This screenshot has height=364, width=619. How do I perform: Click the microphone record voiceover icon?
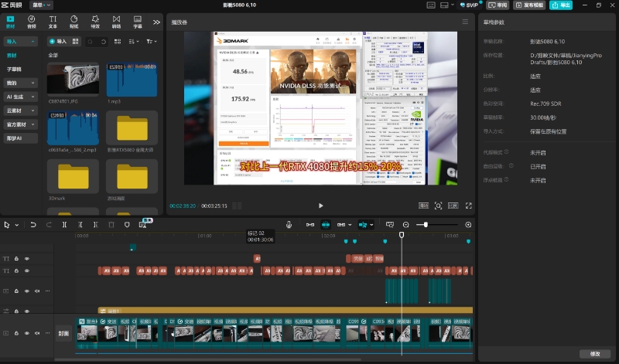[x=289, y=224]
